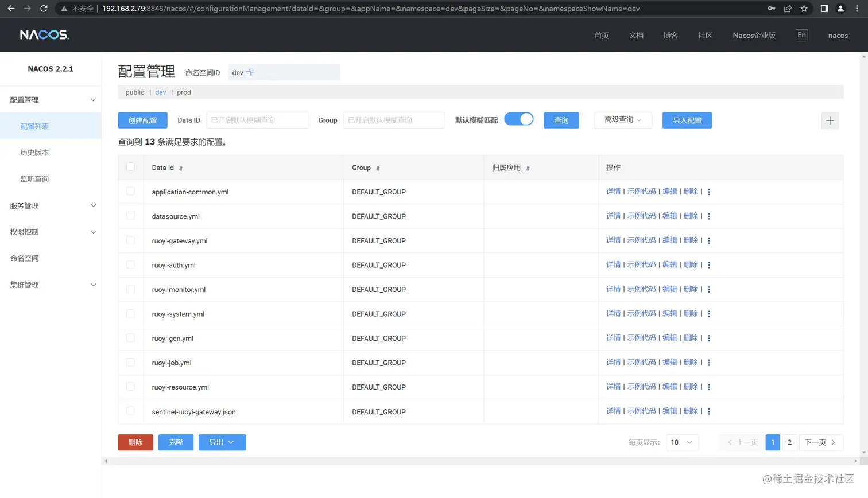Screen dimensions: 868x498
Task: Collapse the 配置管理 sidebar section
Action: 51,100
